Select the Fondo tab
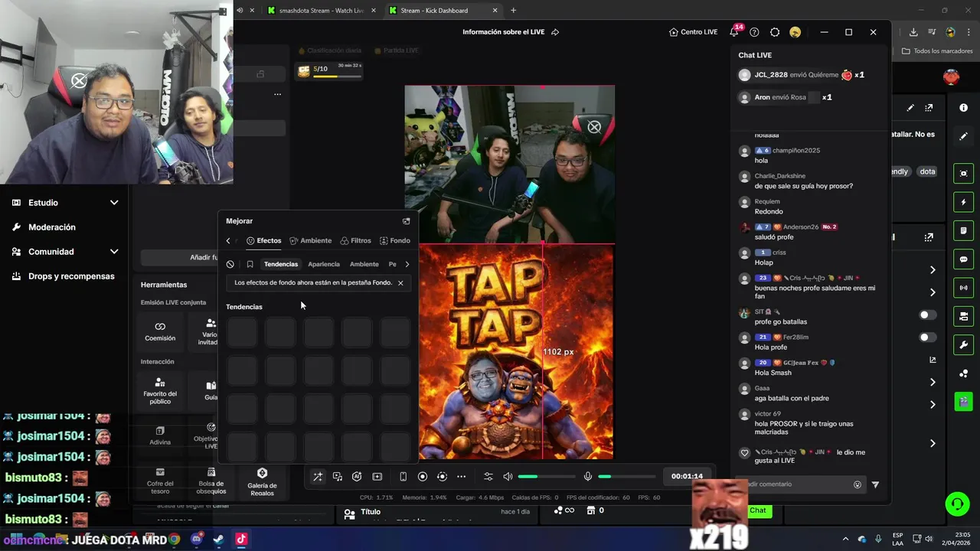 [x=395, y=241]
